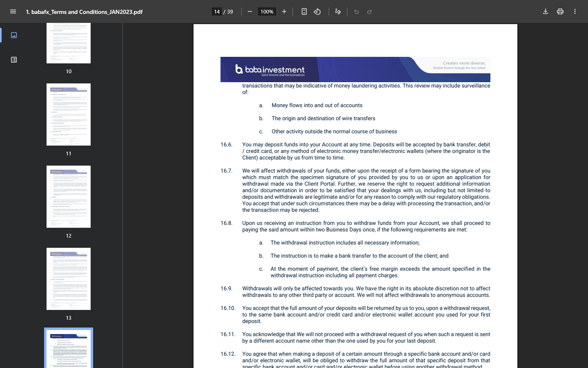Rotate the document counterclockwise
The height and width of the screenshot is (368, 588).
pos(317,11)
